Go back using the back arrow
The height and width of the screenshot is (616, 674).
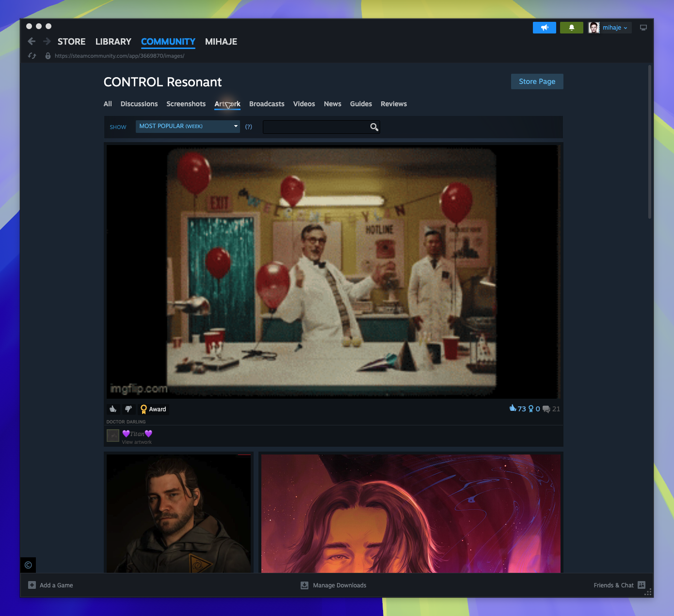[32, 42]
